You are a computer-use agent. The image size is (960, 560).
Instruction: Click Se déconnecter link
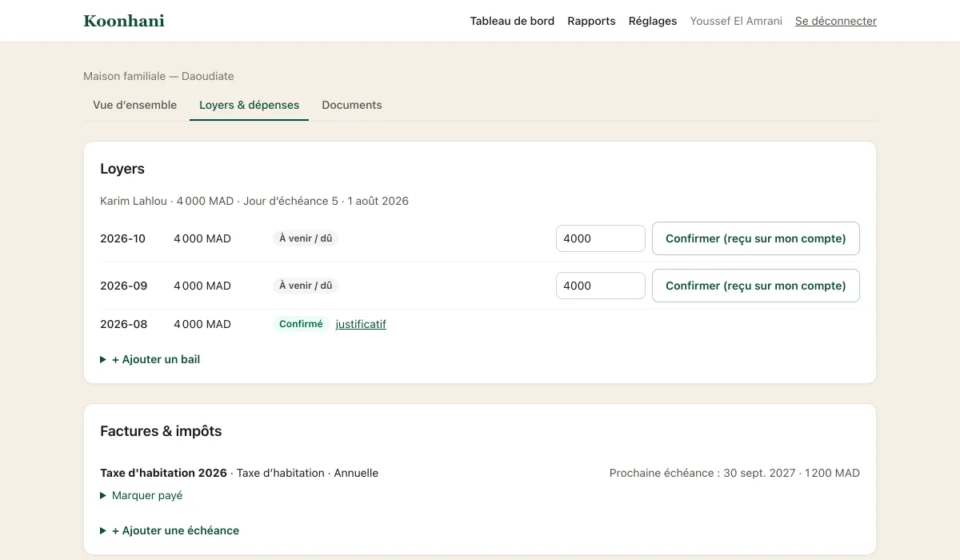(836, 21)
